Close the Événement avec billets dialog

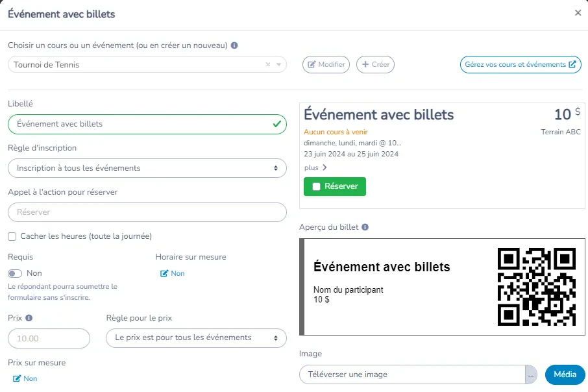pos(578,13)
